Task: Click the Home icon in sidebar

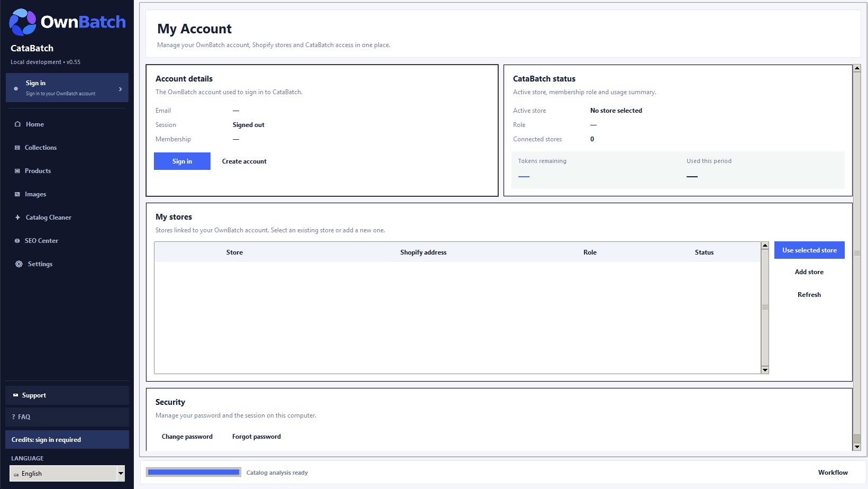Action: (x=17, y=124)
